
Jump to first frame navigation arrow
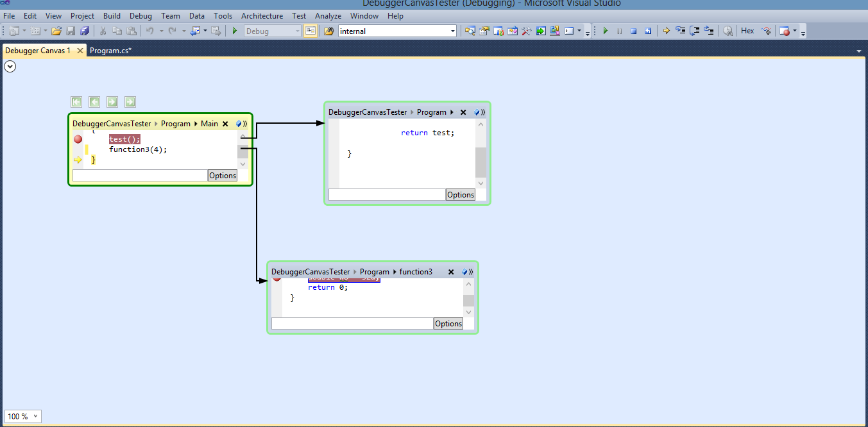76,102
